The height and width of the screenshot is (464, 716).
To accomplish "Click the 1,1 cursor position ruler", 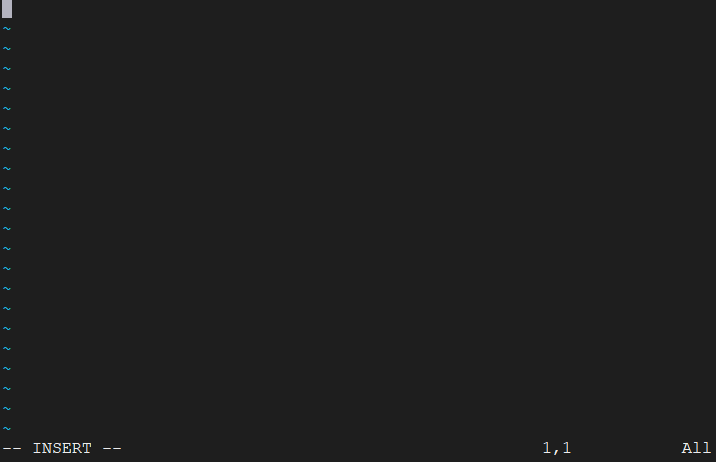I will [x=557, y=448].
